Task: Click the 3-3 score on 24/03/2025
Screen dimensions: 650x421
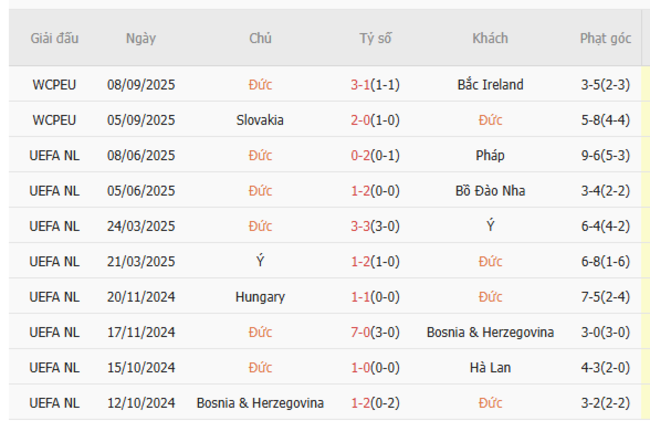Action: (x=361, y=226)
